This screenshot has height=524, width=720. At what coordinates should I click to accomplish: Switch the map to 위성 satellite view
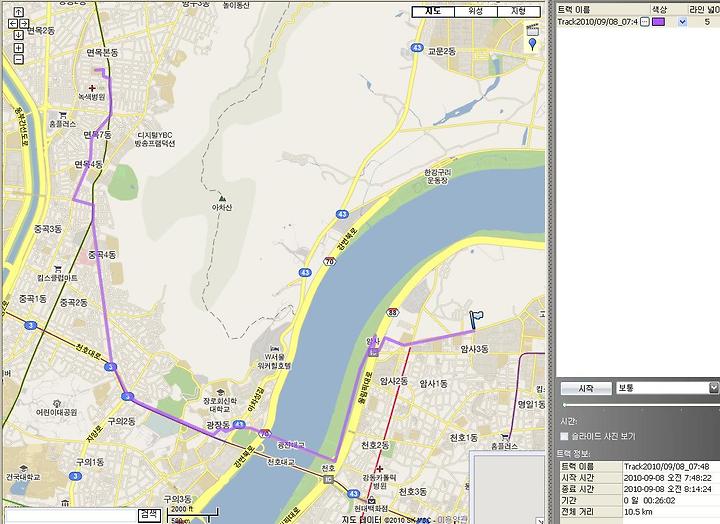(x=476, y=11)
